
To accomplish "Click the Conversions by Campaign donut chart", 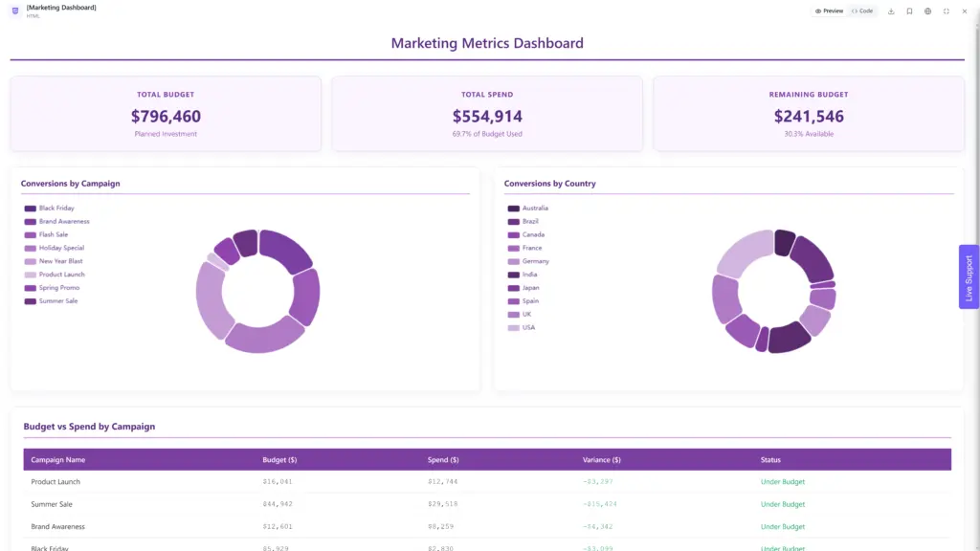I will [258, 291].
